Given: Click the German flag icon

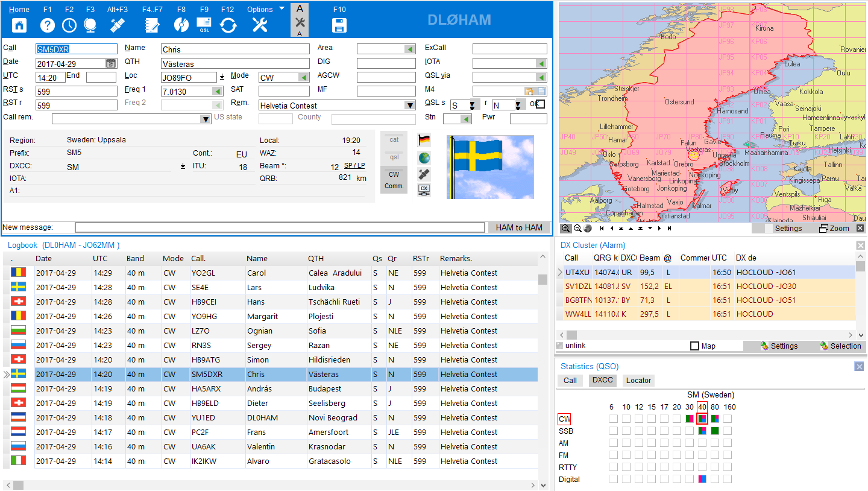Looking at the screenshot, I should (424, 141).
